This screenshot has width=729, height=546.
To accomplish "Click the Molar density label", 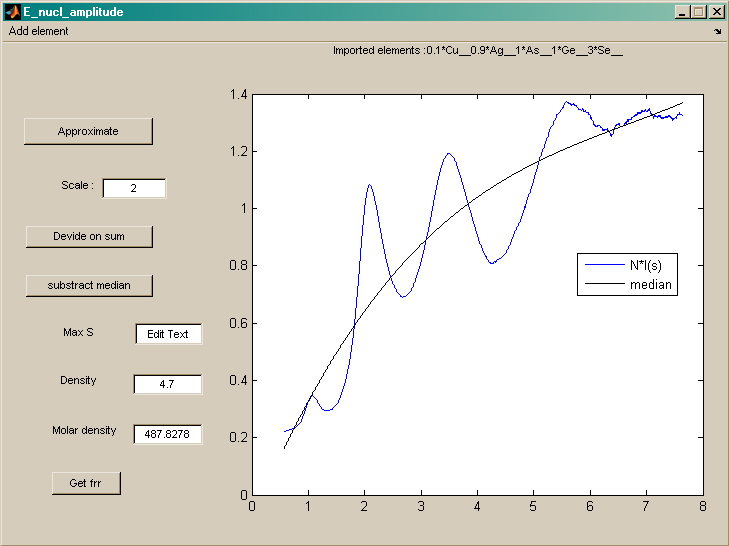I will [84, 430].
